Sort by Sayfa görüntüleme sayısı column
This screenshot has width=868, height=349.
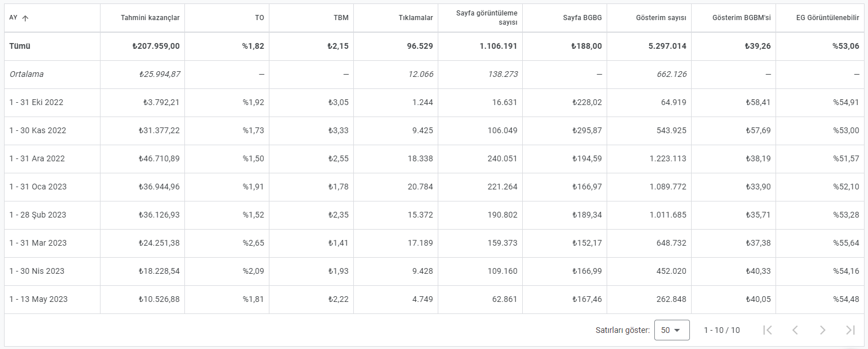[x=487, y=18]
